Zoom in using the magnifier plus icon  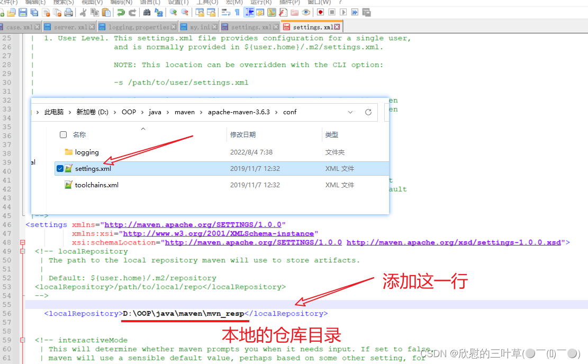tap(173, 12)
